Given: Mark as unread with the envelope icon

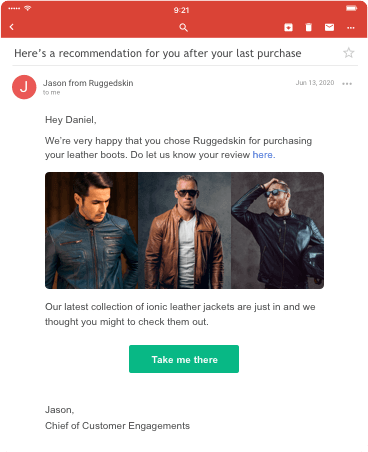Looking at the screenshot, I should click(x=329, y=27).
